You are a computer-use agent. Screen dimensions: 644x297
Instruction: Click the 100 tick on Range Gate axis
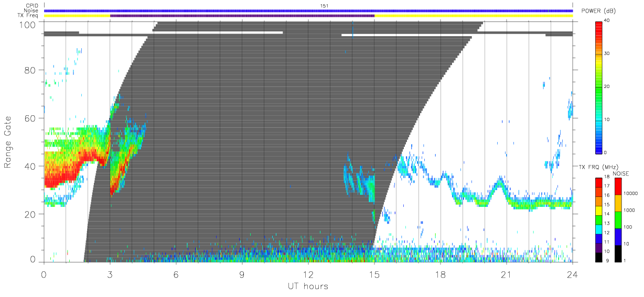(28, 25)
